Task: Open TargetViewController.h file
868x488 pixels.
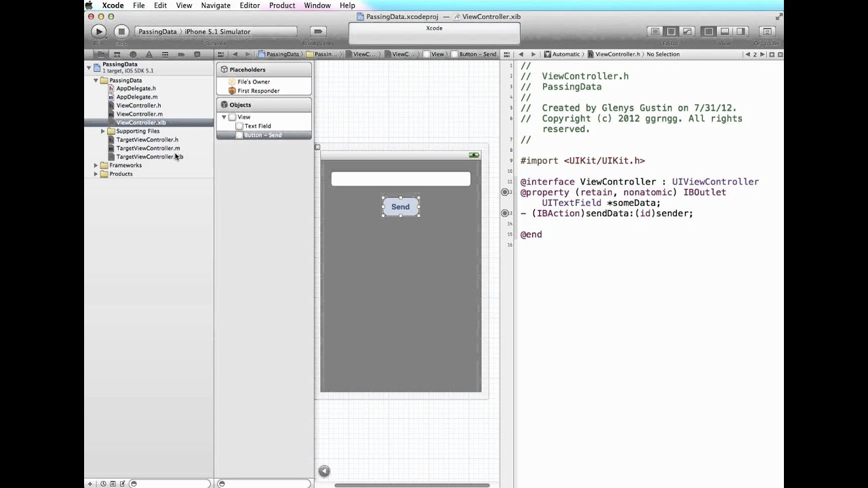Action: 147,140
